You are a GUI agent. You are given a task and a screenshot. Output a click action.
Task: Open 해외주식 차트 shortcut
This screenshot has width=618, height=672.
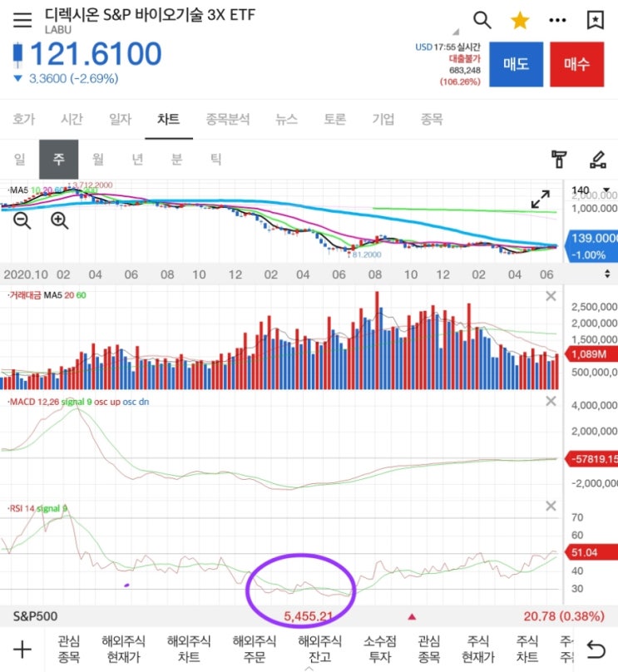[189, 649]
